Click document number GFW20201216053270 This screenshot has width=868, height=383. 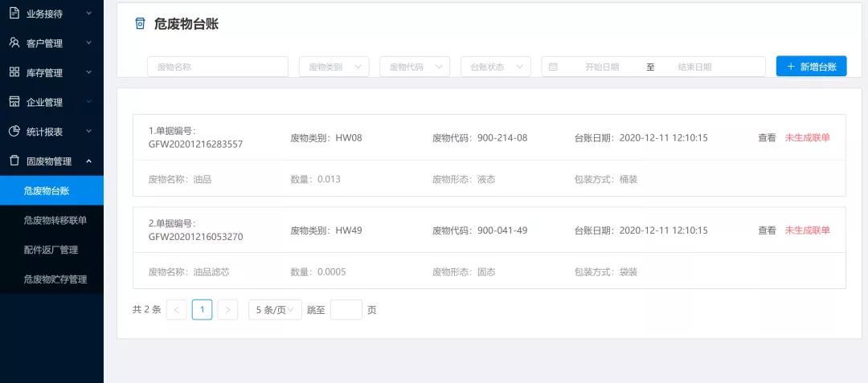tap(195, 237)
